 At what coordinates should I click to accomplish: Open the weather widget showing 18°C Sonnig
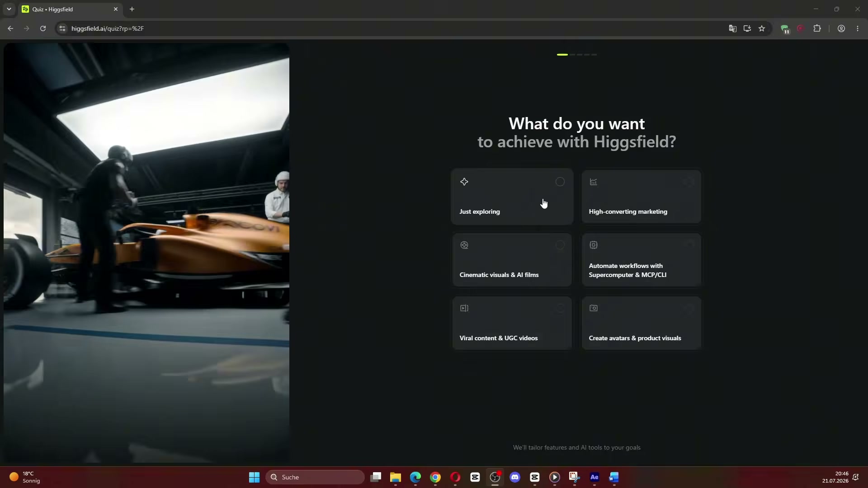click(25, 477)
